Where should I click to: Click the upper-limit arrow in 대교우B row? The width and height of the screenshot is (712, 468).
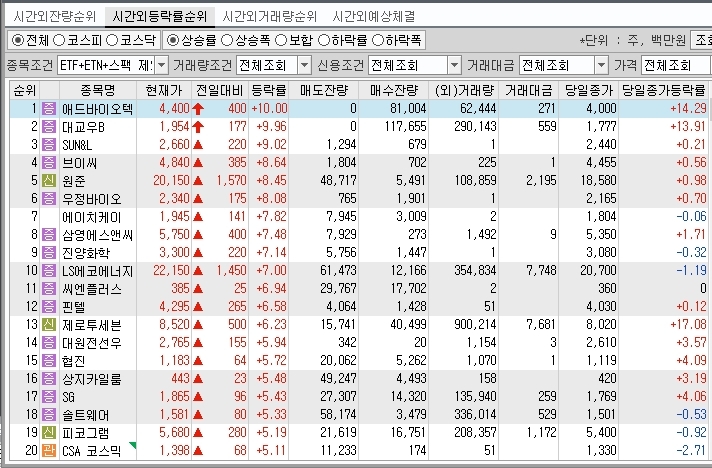coord(198,127)
